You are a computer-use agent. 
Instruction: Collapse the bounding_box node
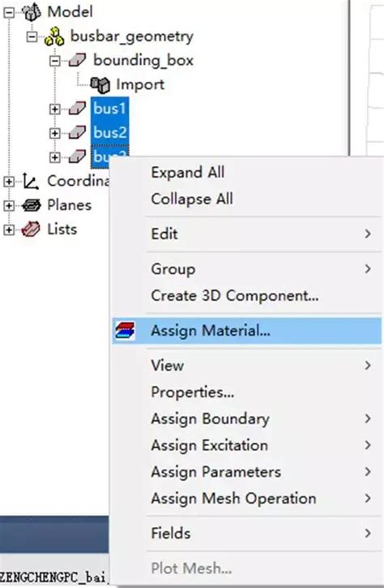pyautogui.click(x=55, y=60)
